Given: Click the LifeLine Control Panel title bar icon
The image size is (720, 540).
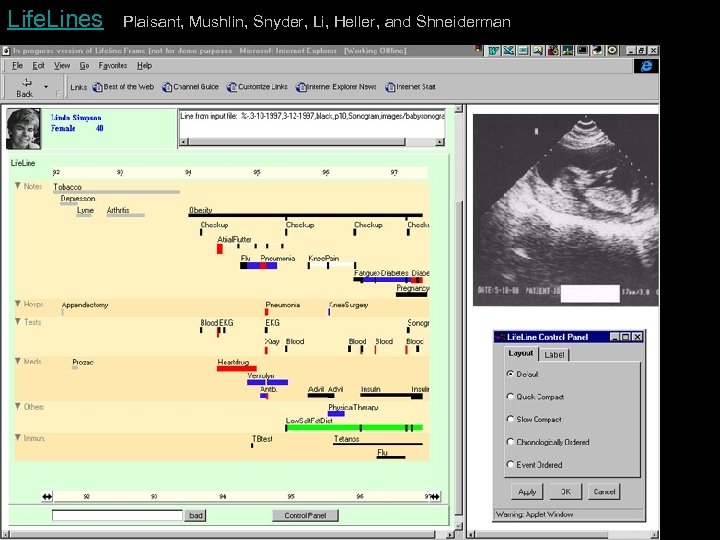Looking at the screenshot, I should coord(500,337).
